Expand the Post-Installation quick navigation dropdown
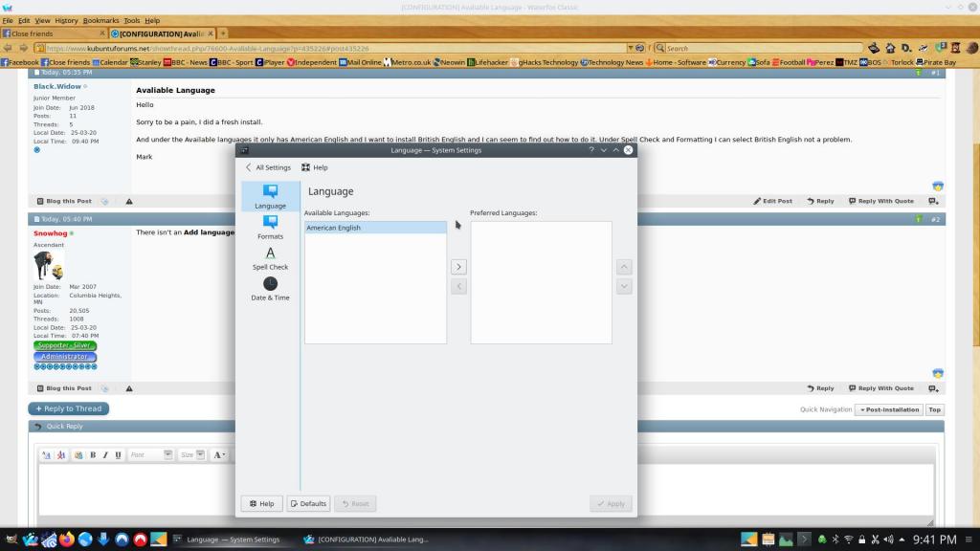The image size is (980, 551). 887,409
